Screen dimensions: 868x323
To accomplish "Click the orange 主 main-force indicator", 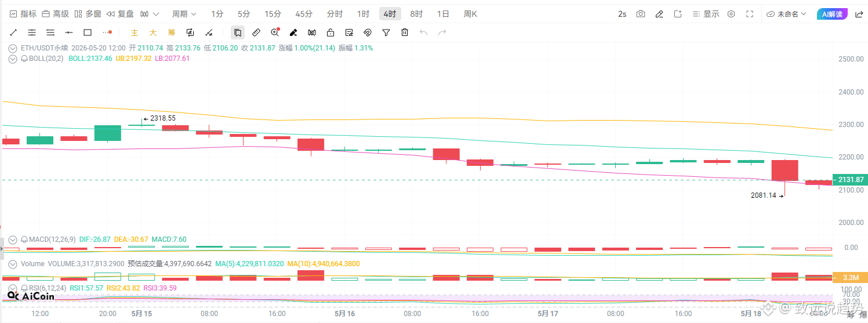I will point(135,32).
